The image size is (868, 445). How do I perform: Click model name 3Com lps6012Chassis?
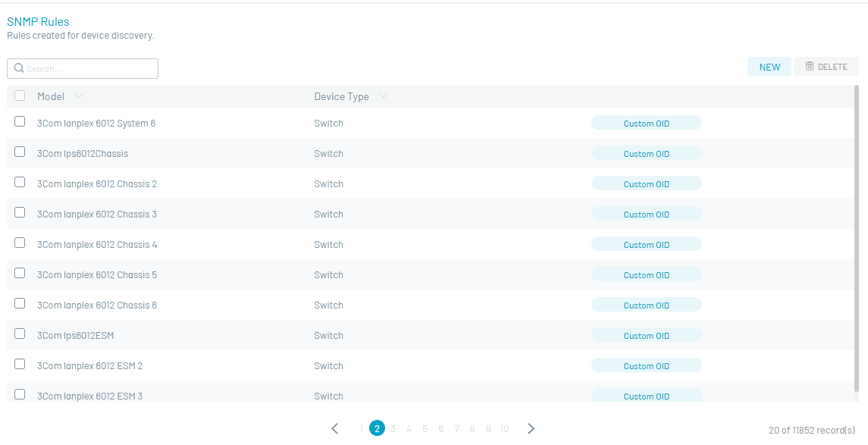[83, 153]
